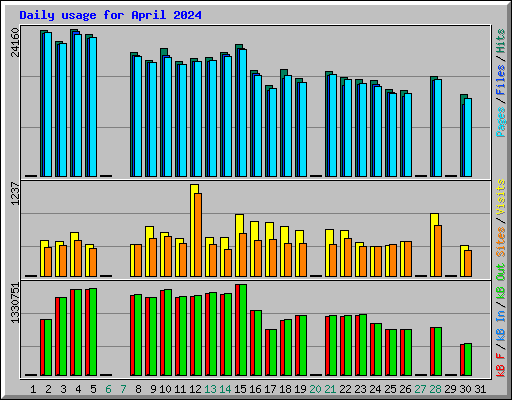Click the day 21 yellow visits bar
The height and width of the screenshot is (400, 512).
(x=327, y=253)
